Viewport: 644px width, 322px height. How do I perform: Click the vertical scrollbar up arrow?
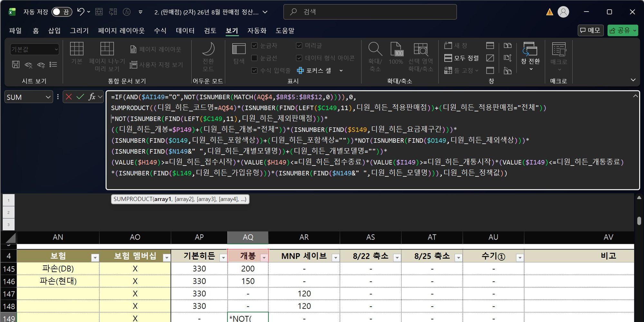pos(639,197)
